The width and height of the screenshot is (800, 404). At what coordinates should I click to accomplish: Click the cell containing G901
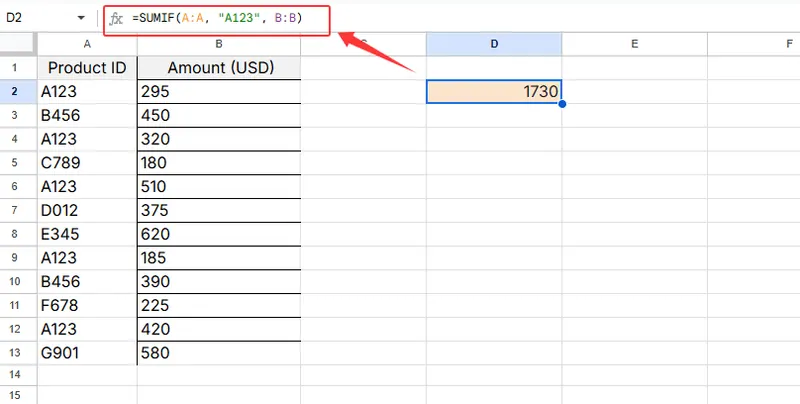point(87,353)
